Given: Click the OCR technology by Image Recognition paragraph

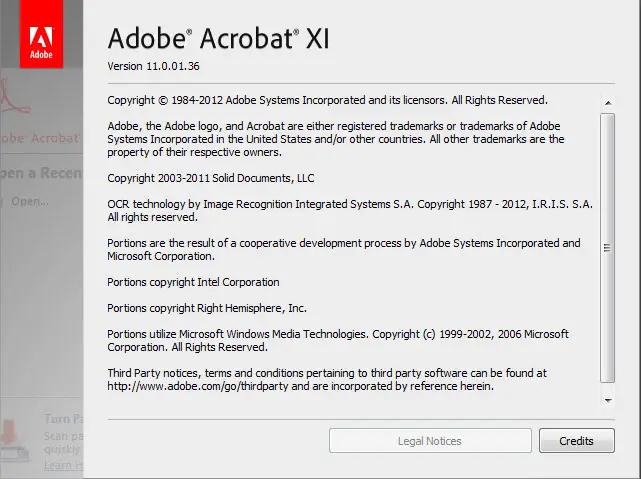Looking at the screenshot, I should (x=350, y=210).
